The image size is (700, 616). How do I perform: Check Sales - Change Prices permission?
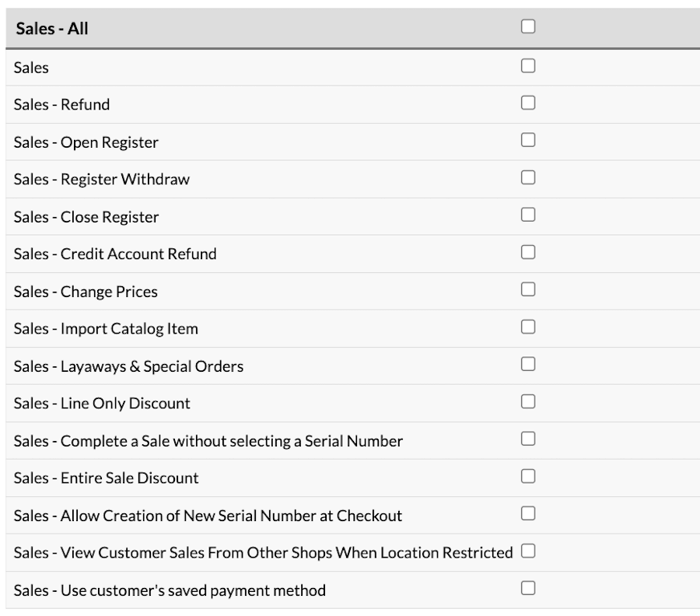coord(528,289)
